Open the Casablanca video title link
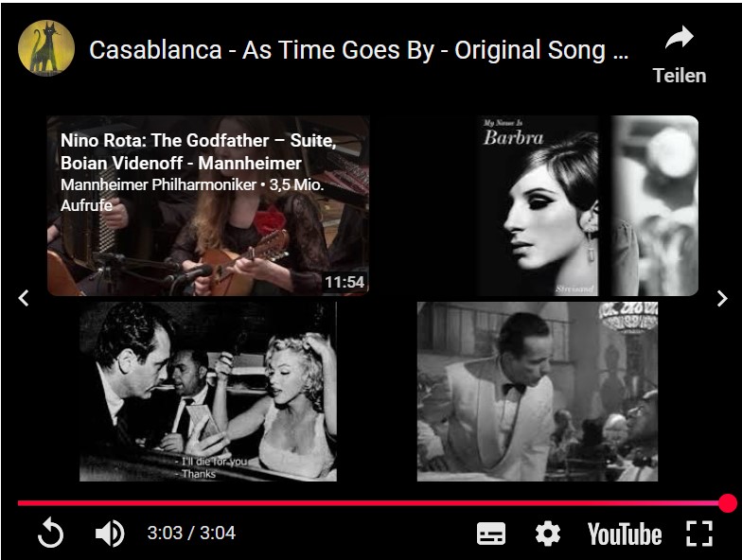Image resolution: width=742 pixels, height=560 pixels. 358,50
